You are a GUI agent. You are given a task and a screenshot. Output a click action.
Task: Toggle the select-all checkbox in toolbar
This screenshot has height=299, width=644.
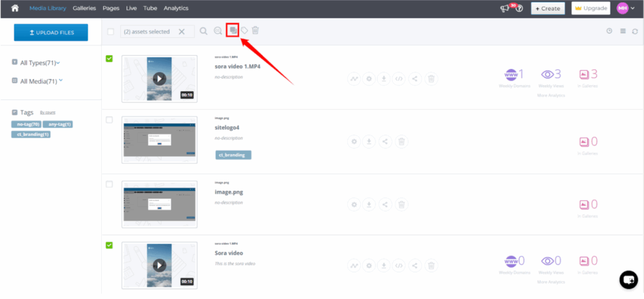111,31
